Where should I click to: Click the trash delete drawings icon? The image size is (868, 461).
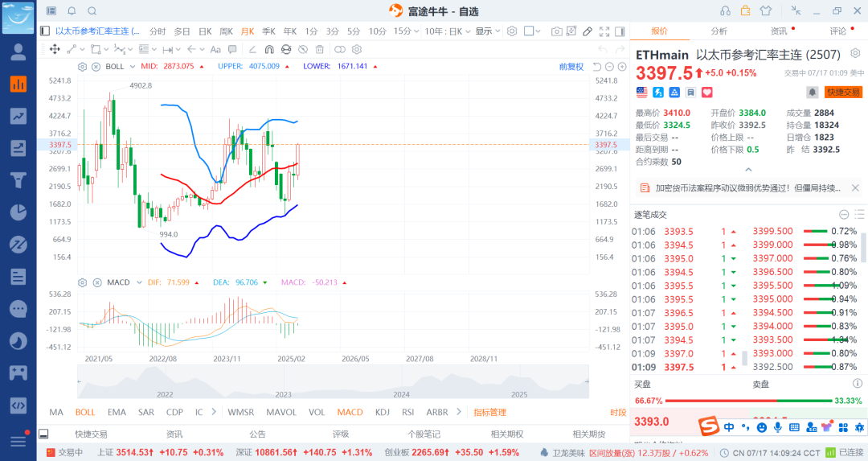[x=319, y=49]
